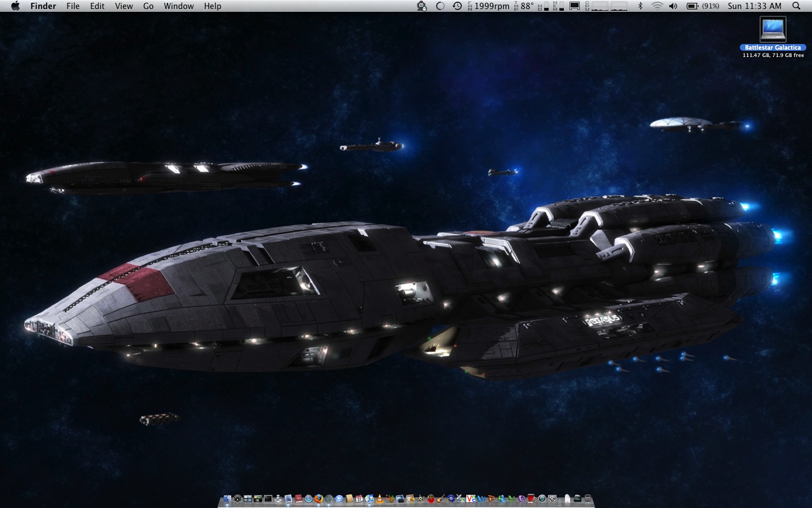Launch Firefox from the Dock
The image size is (812, 508).
click(319, 498)
